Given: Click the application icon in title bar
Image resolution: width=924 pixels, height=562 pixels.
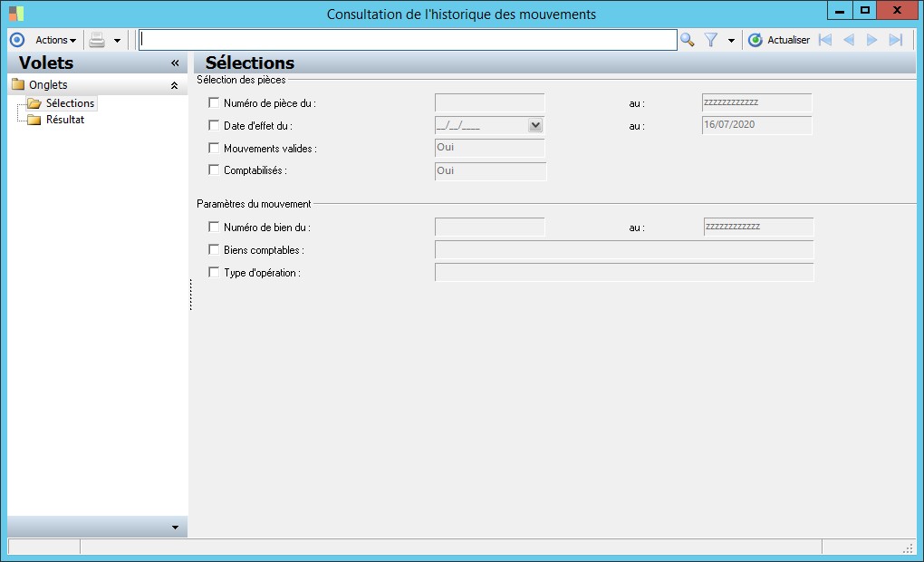Looking at the screenshot, I should [x=16, y=13].
